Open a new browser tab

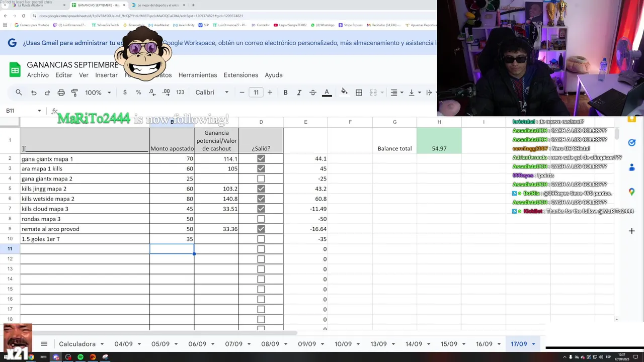193,5
